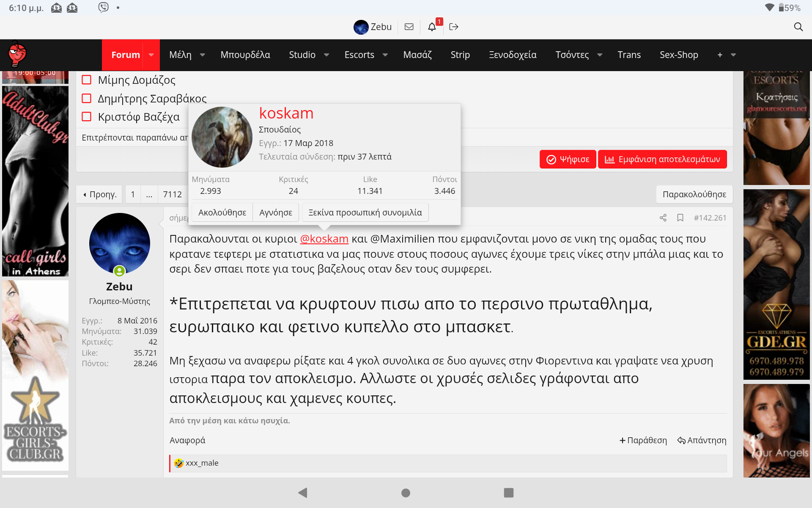This screenshot has width=812, height=508.
Task: Click the post share icon
Action: pyautogui.click(x=663, y=218)
